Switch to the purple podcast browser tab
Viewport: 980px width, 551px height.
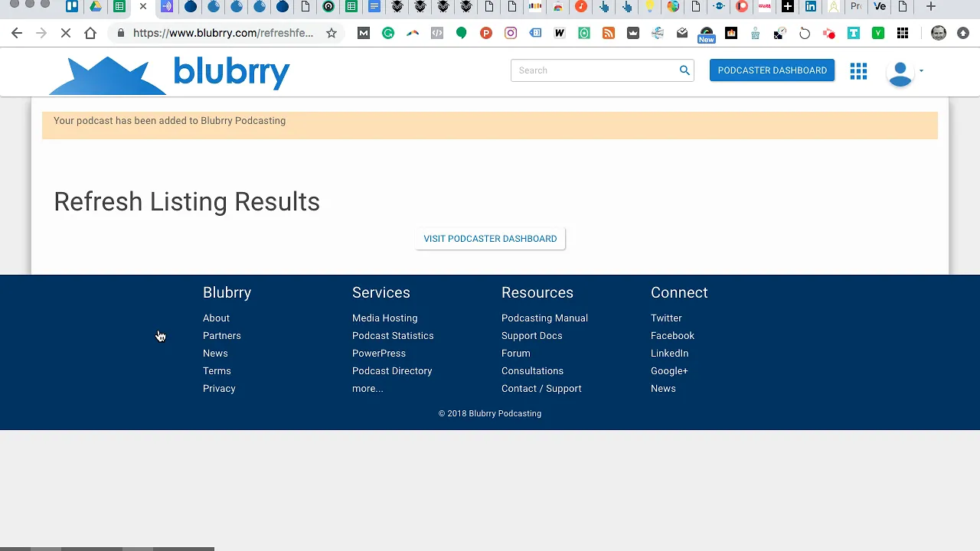[x=167, y=7]
